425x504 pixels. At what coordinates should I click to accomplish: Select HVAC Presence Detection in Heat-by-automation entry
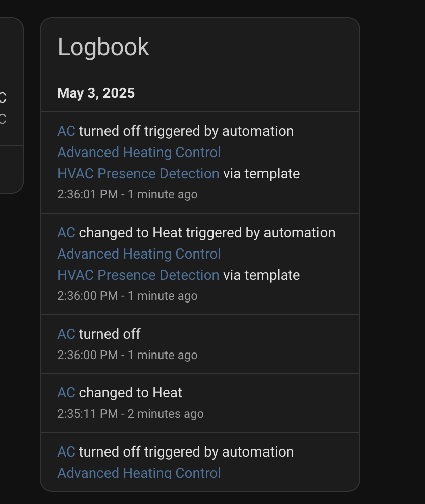pyautogui.click(x=138, y=275)
